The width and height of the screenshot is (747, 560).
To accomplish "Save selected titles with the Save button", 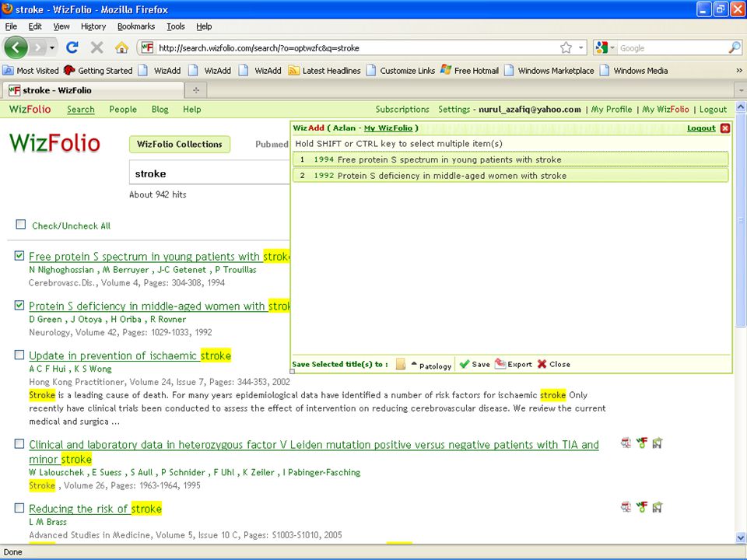I will click(x=475, y=364).
